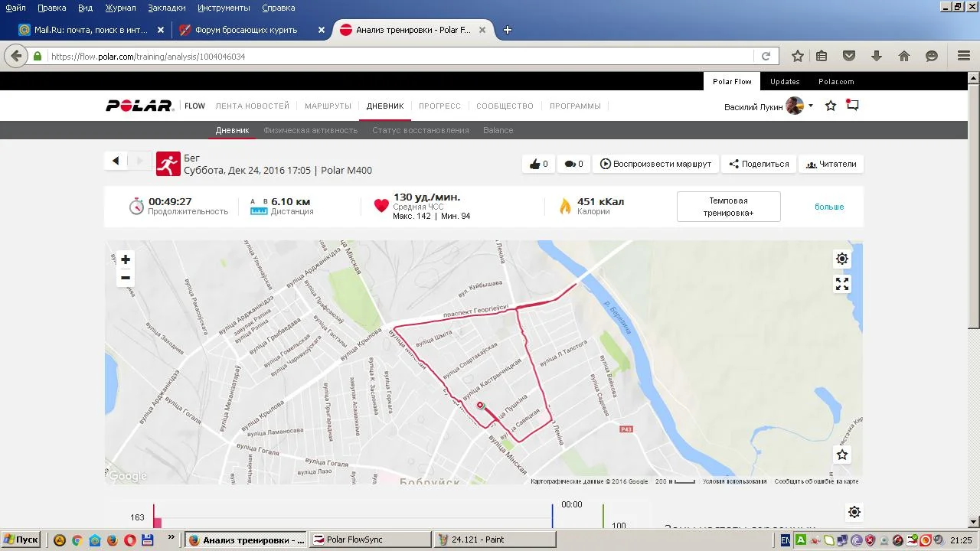Open the Журнал menu
The height and width of the screenshot is (551, 980).
pos(120,8)
